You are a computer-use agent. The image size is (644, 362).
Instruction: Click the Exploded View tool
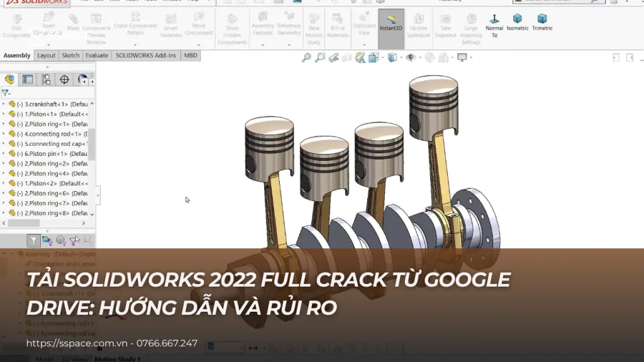click(364, 23)
